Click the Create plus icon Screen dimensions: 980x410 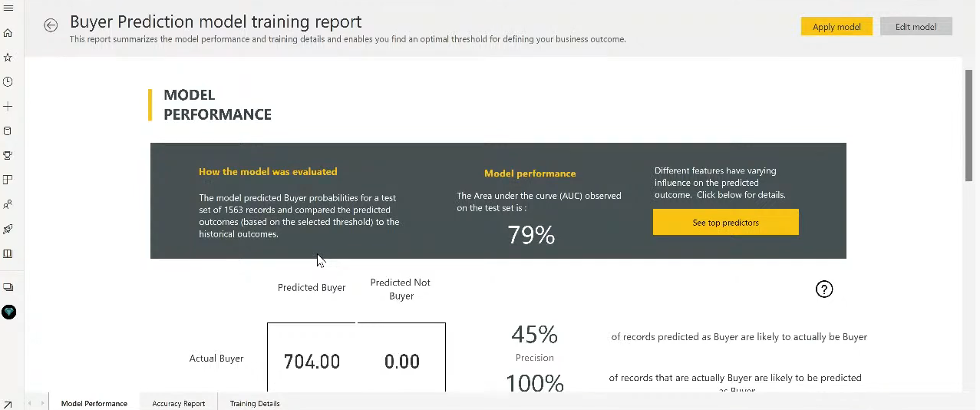tap(8, 107)
